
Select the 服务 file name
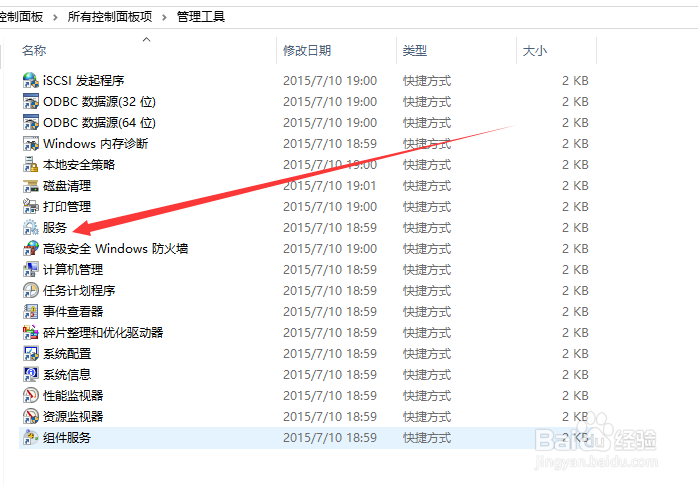(55, 227)
